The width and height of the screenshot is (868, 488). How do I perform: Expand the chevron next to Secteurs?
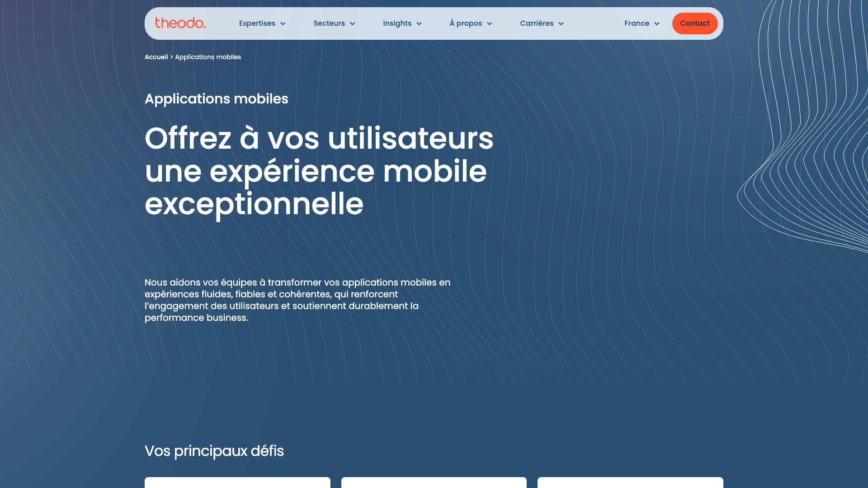[x=353, y=24]
